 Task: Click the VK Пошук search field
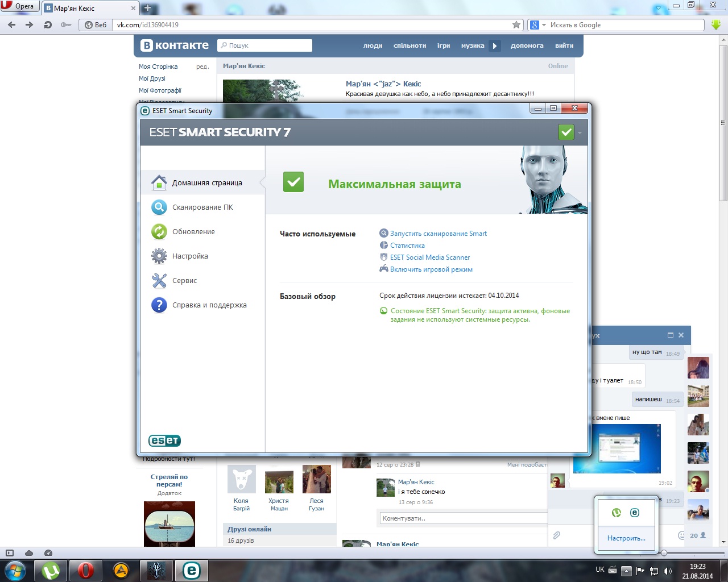(264, 45)
